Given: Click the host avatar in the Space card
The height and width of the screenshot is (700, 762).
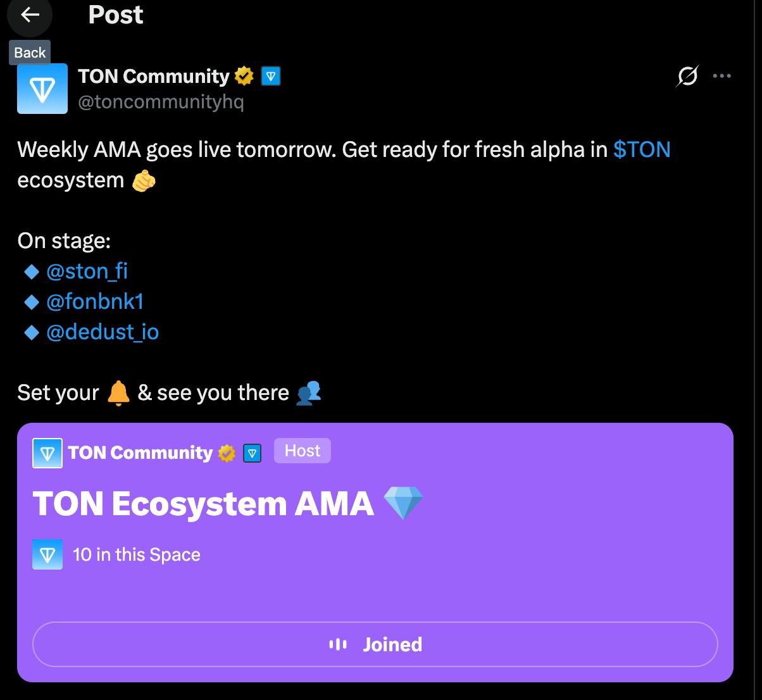Looking at the screenshot, I should click(x=47, y=453).
